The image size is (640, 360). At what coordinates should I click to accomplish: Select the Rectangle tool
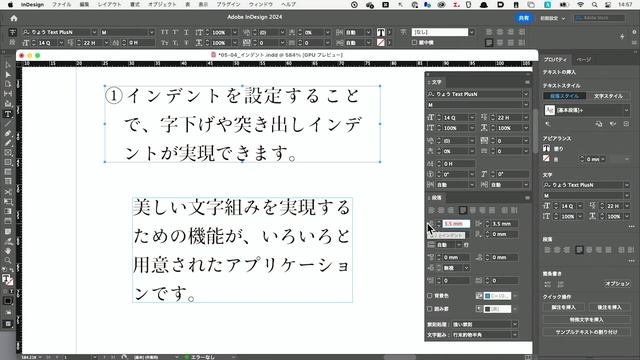8,162
